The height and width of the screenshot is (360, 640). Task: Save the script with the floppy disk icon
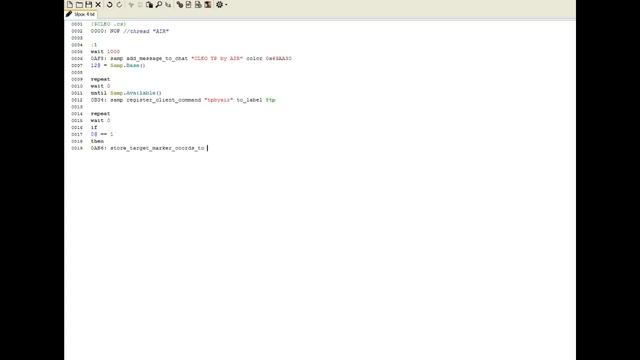pos(89,4)
